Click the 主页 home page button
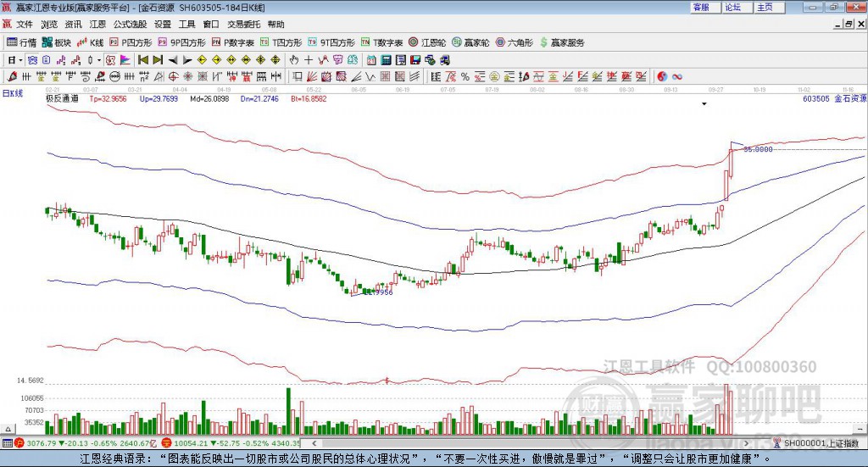Screen dimensions: 868x467 [x=768, y=7]
